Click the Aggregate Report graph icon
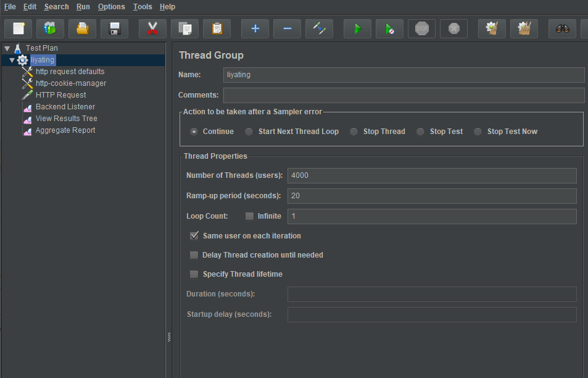 27,131
